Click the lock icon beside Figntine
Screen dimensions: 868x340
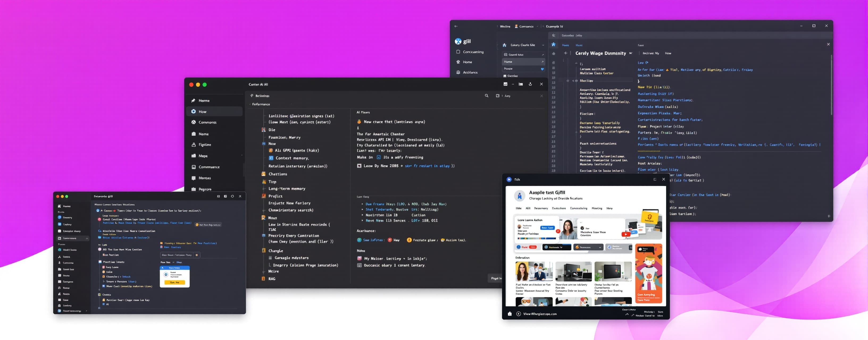[193, 145]
